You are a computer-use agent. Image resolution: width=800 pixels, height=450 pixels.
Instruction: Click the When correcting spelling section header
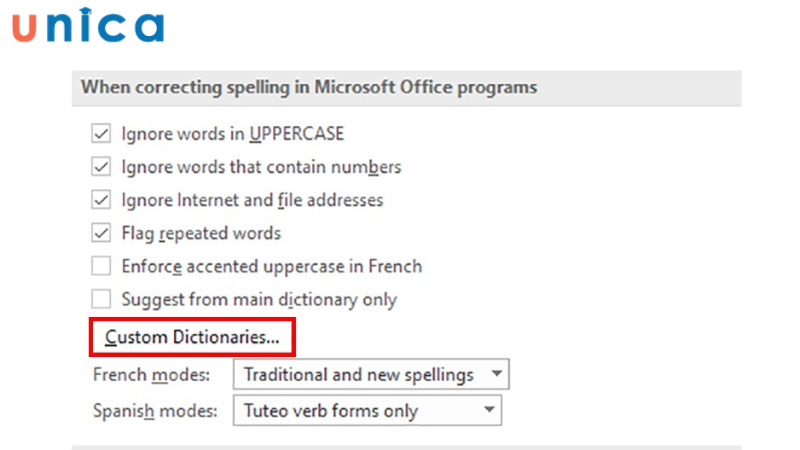pos(309,87)
